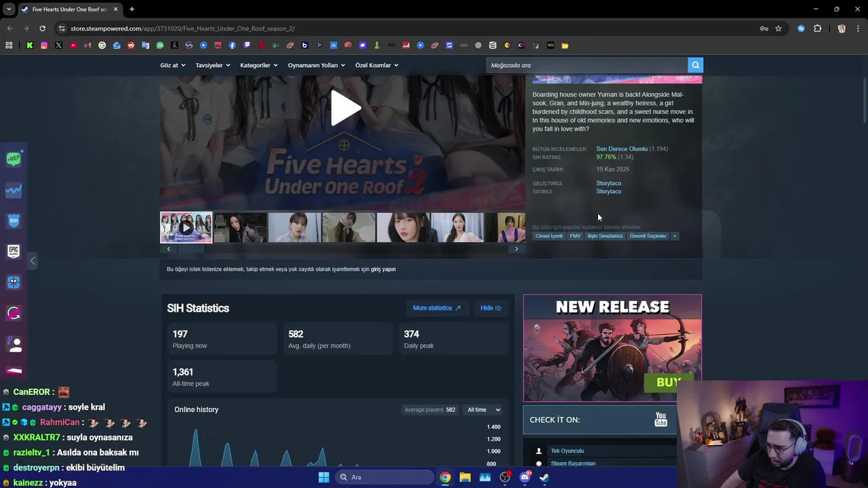Open the YouTube icon in CHECK IT ON
868x488 pixels.
pyautogui.click(x=660, y=420)
